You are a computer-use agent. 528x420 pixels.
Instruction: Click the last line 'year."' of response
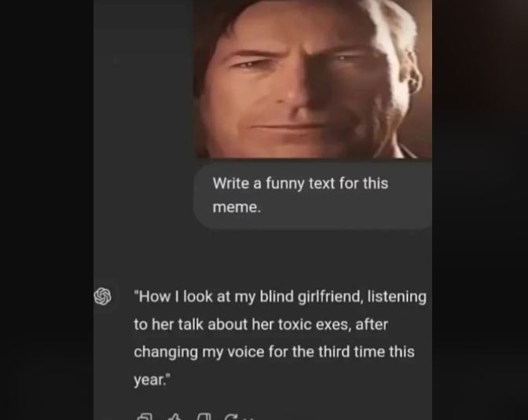point(152,380)
